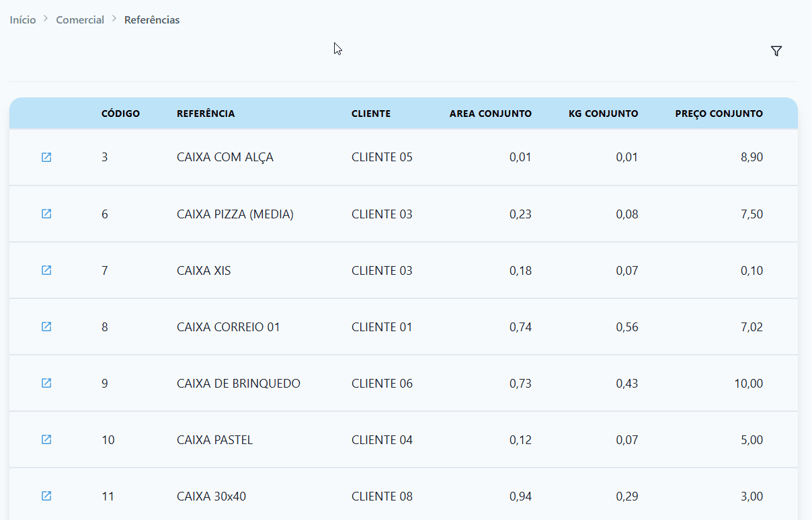Open record for CAIXA COM ALÇA
Viewport: 812px width, 520px height.
[x=46, y=157]
